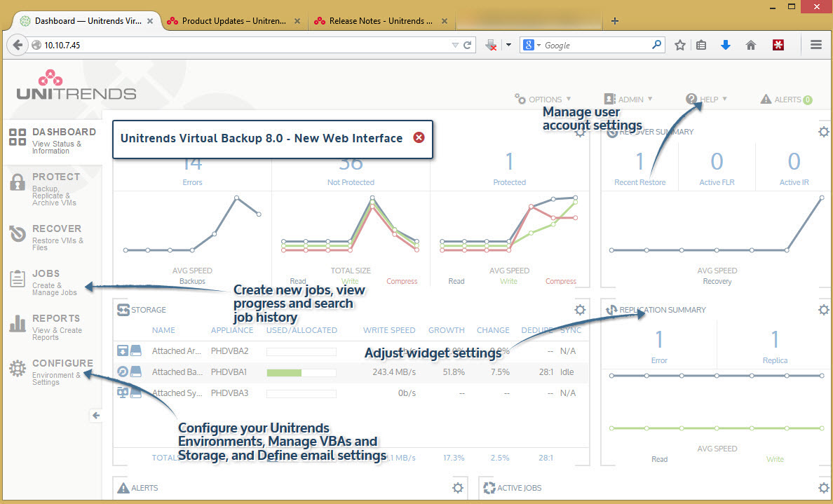Screen dimensions: 833x504
Task: Click the Protect padlock icon
Action: pyautogui.click(x=18, y=182)
